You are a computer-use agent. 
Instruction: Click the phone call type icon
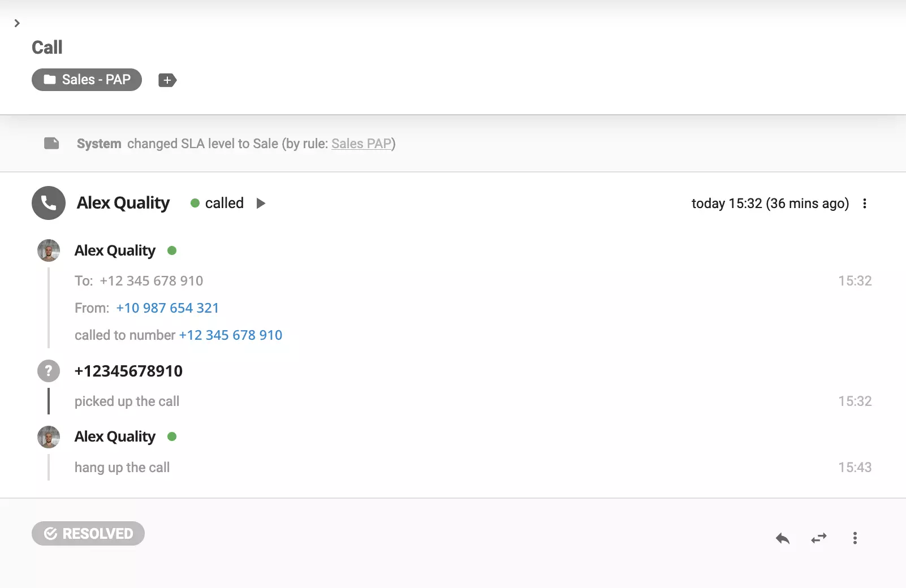click(x=48, y=203)
